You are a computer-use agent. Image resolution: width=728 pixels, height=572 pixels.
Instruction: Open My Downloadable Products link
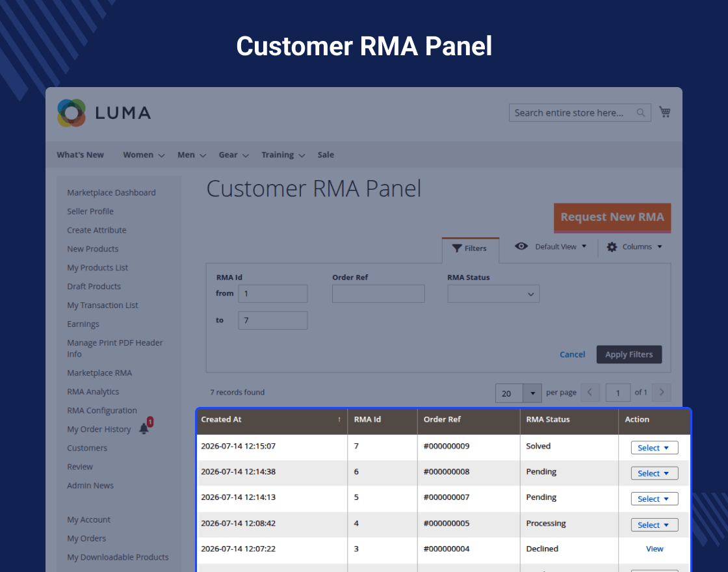coord(118,557)
